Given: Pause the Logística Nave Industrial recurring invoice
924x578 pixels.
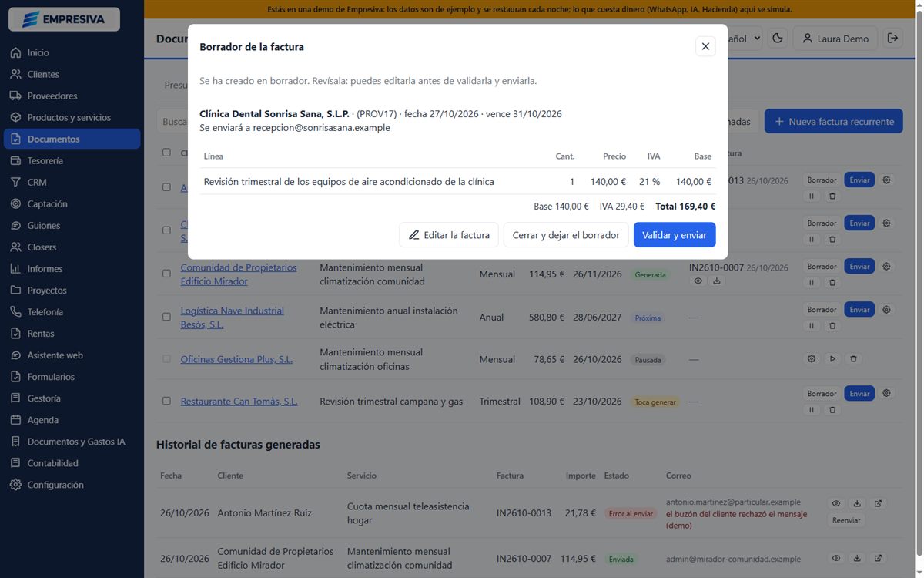Looking at the screenshot, I should point(811,326).
